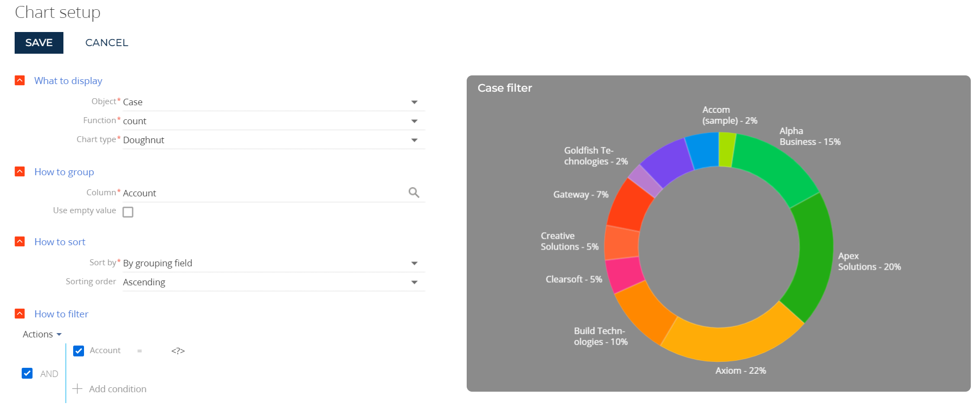Click the <?> filter value placeholder
The height and width of the screenshot is (415, 980).
(x=178, y=351)
